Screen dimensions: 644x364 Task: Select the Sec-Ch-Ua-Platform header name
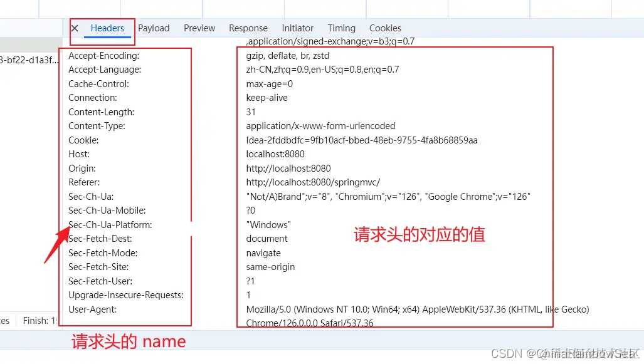110,225
